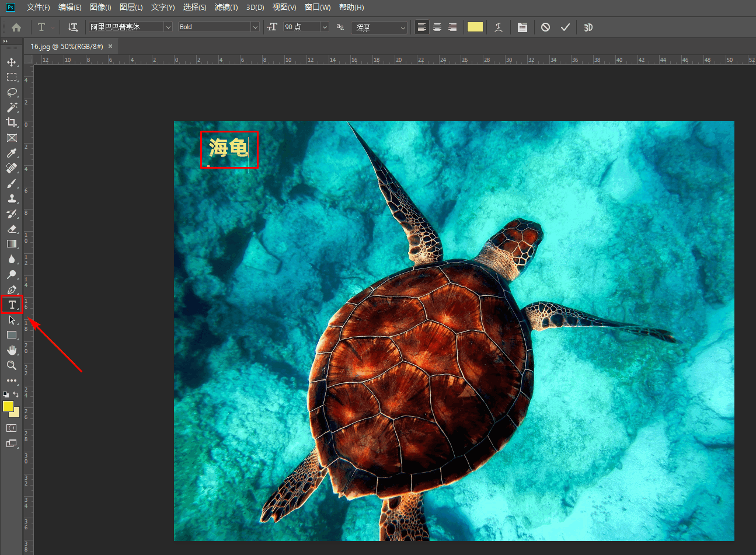Select the Zoom magnifier tool
Image resolution: width=756 pixels, height=555 pixels.
[12, 365]
